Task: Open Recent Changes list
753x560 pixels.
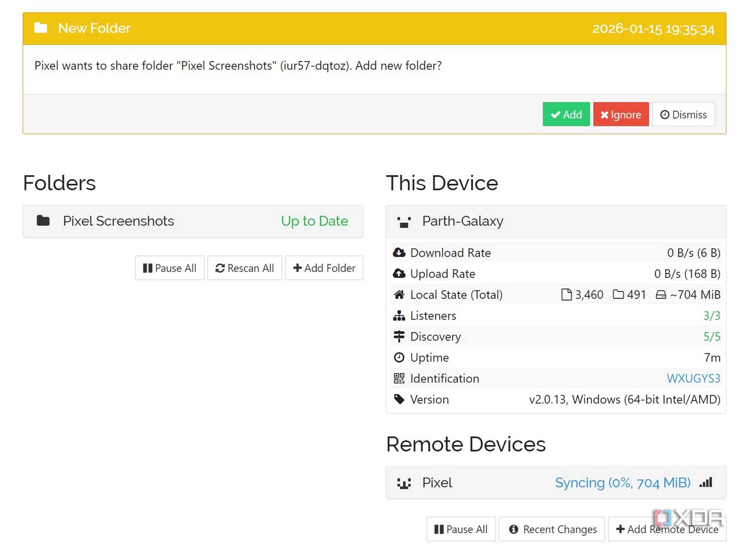Action: coord(551,529)
